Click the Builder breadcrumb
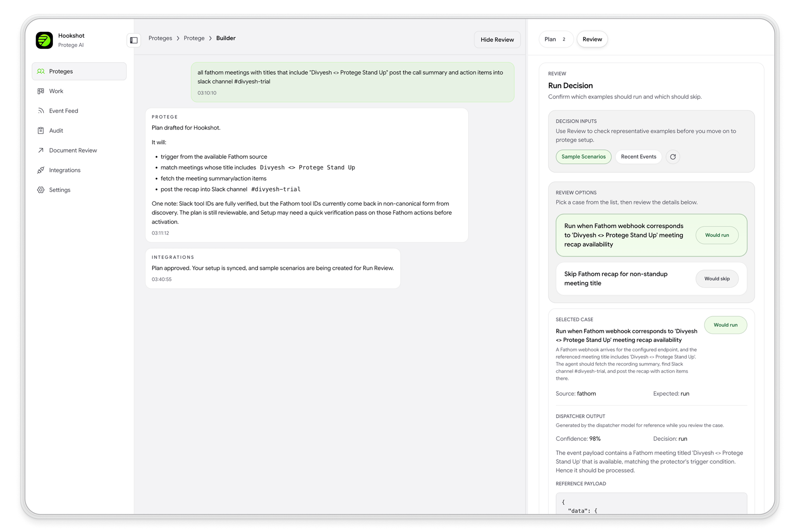The height and width of the screenshot is (532, 800). pos(226,38)
